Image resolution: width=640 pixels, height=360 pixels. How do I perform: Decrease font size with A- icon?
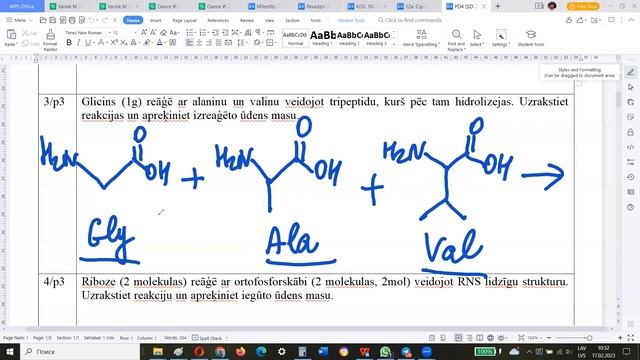coord(153,32)
